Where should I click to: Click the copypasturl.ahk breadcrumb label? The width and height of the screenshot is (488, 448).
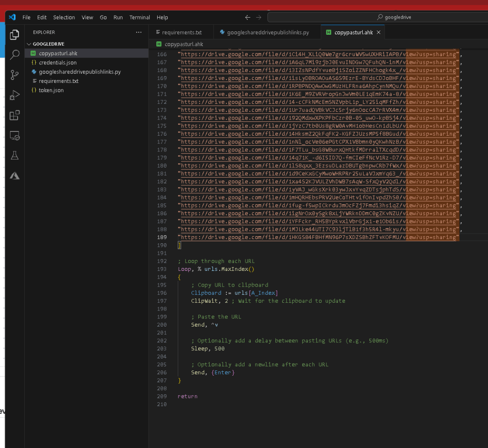tap(183, 44)
